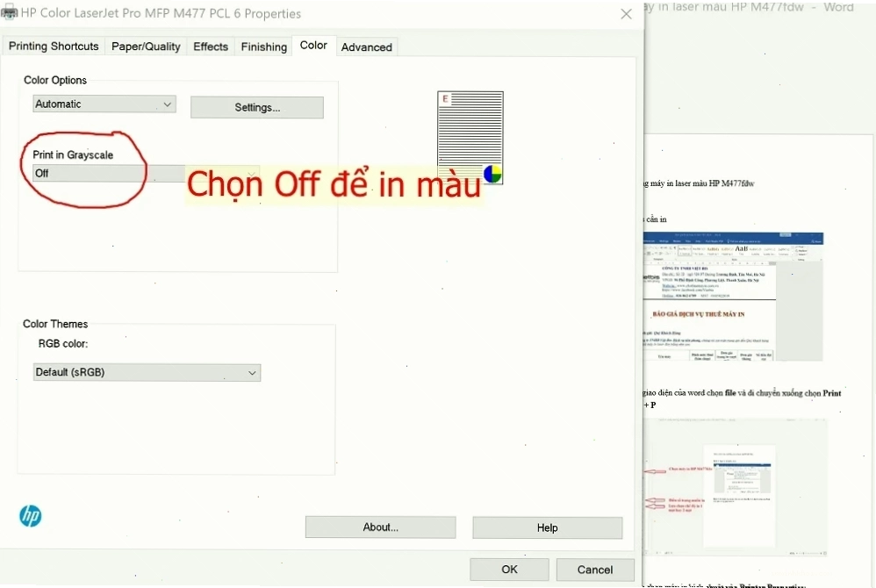Expand the RGB color Default (sRGB) dropdown
Image resolution: width=876 pixels, height=588 pixels.
point(147,372)
